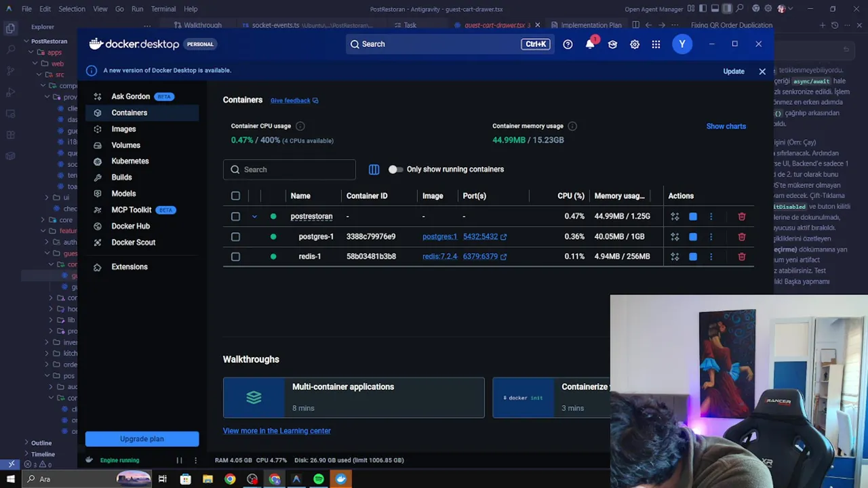Open Docker Desktop help menu icon
This screenshot has height=488, width=868.
point(568,44)
